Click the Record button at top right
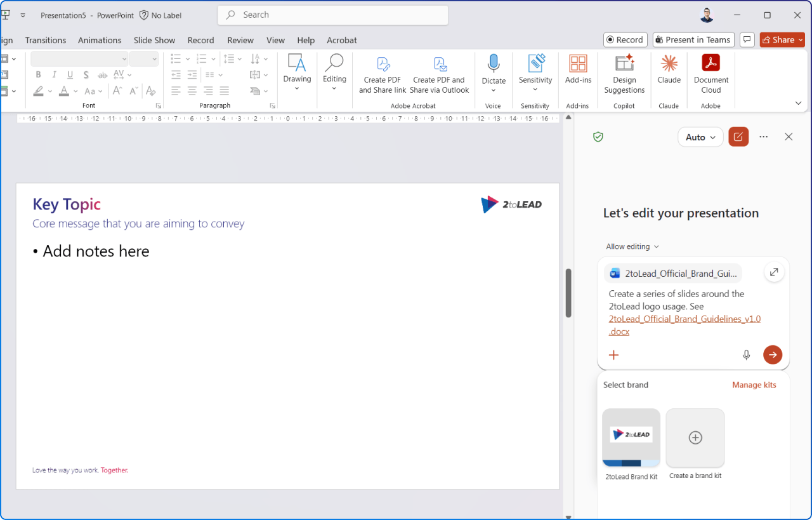The width and height of the screenshot is (812, 520). click(x=625, y=40)
